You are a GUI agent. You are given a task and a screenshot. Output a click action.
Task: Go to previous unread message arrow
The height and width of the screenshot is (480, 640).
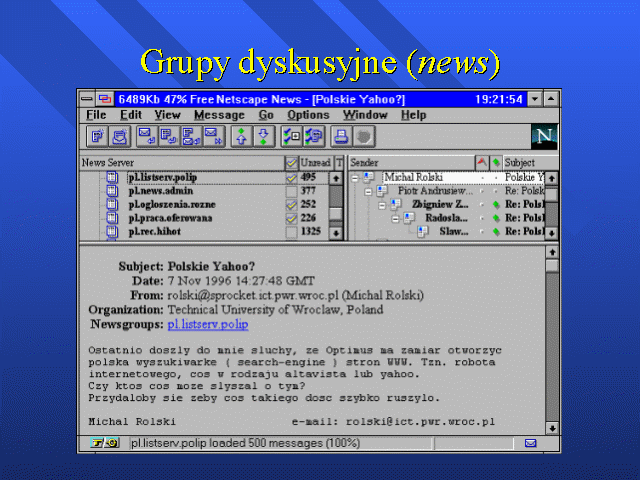pos(241,136)
